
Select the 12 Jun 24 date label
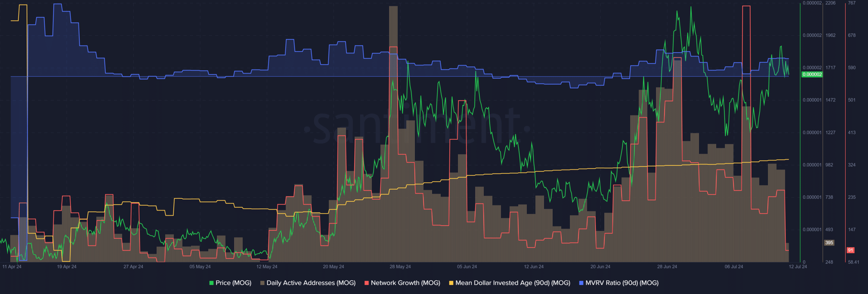[x=534, y=267]
